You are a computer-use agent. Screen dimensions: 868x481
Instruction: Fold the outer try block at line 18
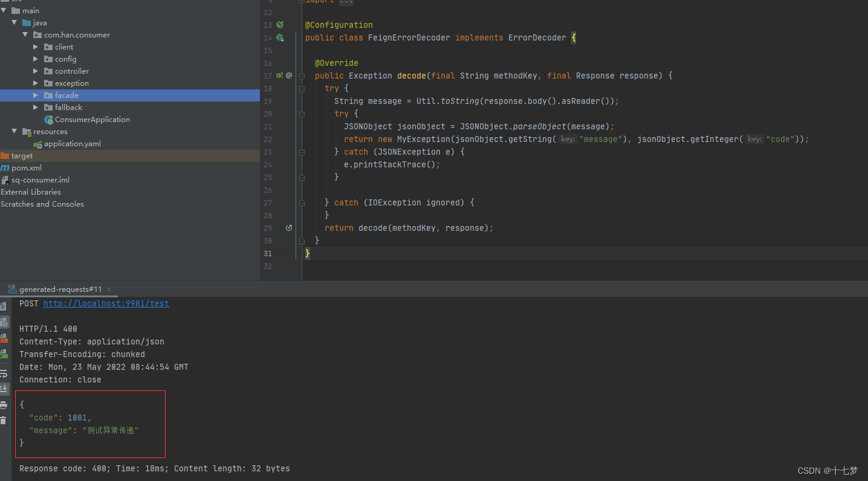tap(302, 88)
